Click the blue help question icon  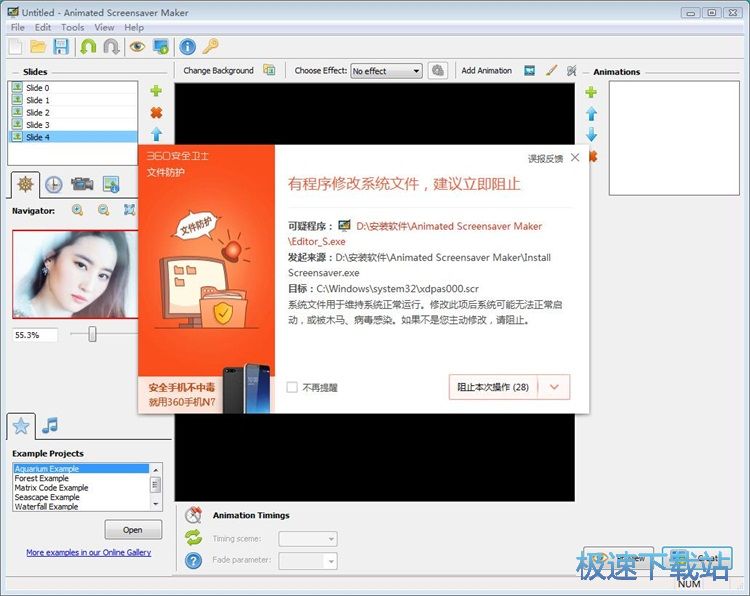click(x=193, y=560)
